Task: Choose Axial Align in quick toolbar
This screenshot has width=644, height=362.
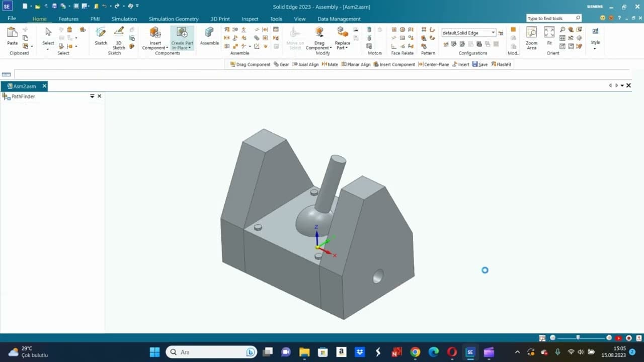Action: [x=305, y=64]
